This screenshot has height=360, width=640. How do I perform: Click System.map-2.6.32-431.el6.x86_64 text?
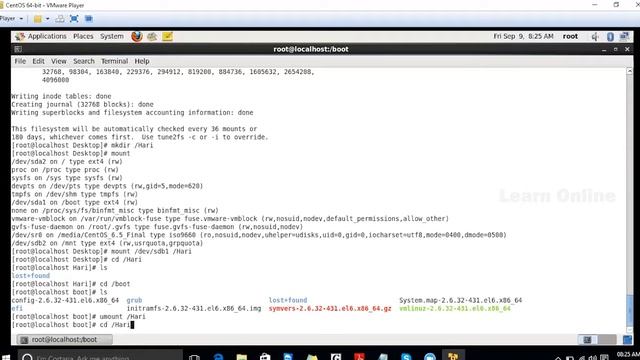tap(460, 300)
